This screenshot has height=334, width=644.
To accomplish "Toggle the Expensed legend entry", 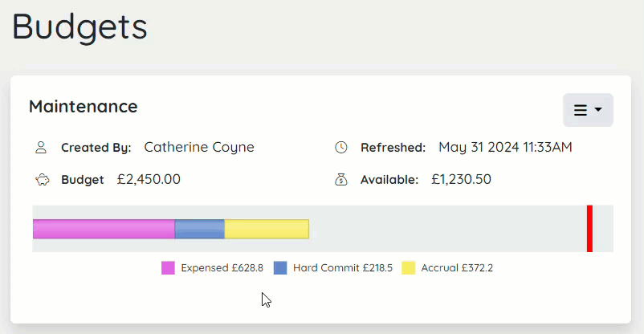I will click(212, 268).
